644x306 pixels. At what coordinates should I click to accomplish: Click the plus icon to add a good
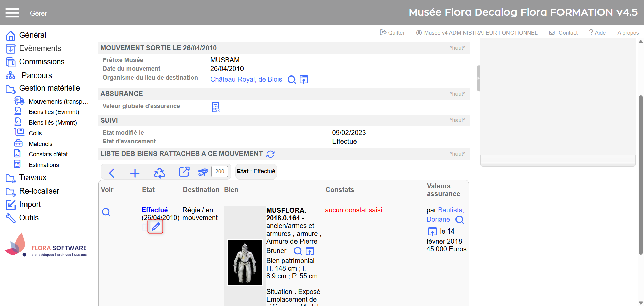(x=135, y=173)
